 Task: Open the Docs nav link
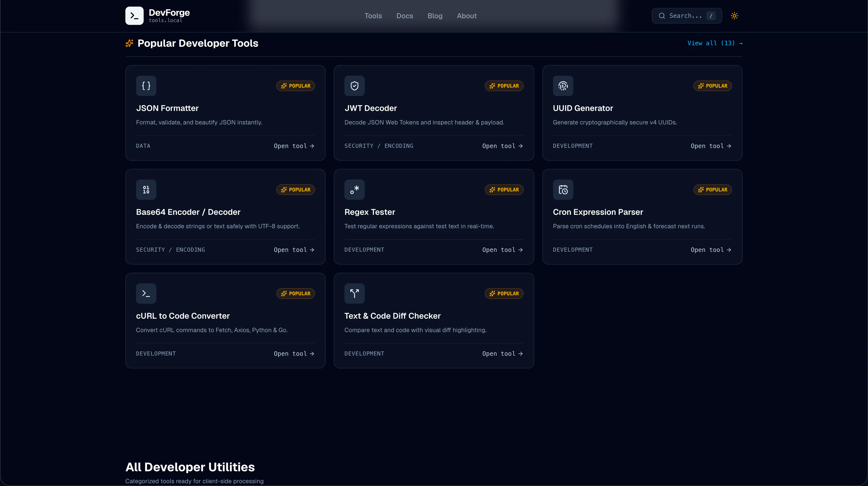point(404,16)
